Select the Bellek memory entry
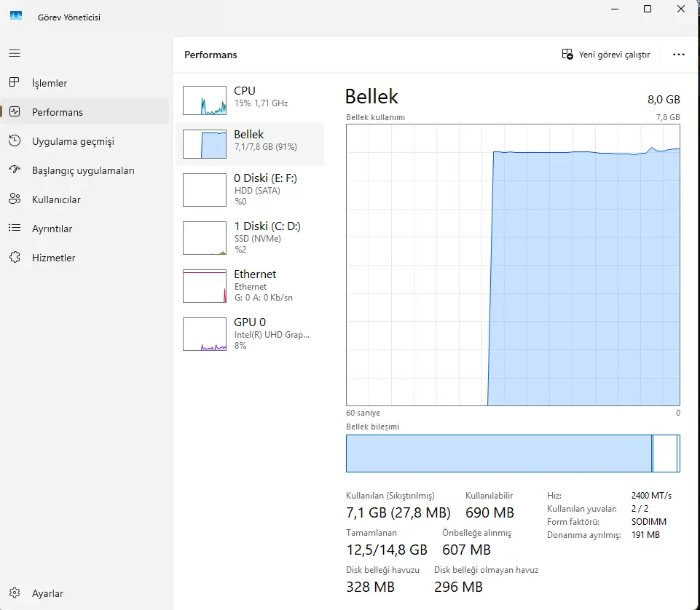 coord(250,143)
